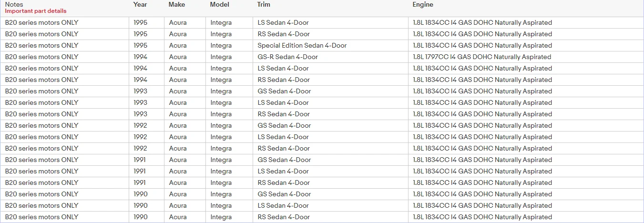Click the Year column header
644x223 pixels.
[140, 4]
